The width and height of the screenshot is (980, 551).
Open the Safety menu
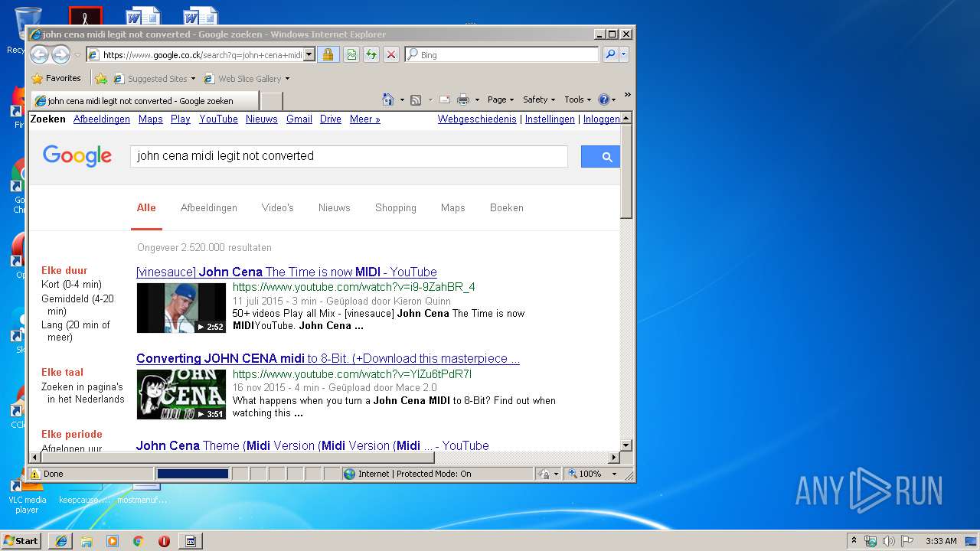point(539,99)
